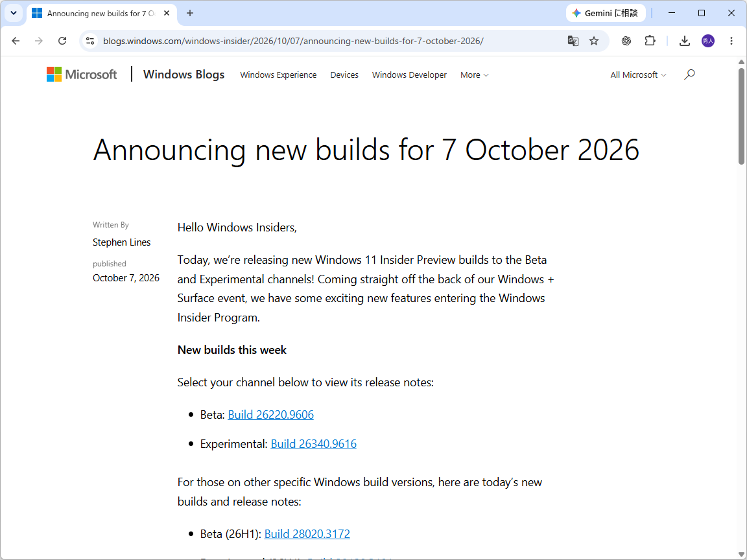
Task: Click the Hello Windows Insiders greeting
Action: click(237, 227)
